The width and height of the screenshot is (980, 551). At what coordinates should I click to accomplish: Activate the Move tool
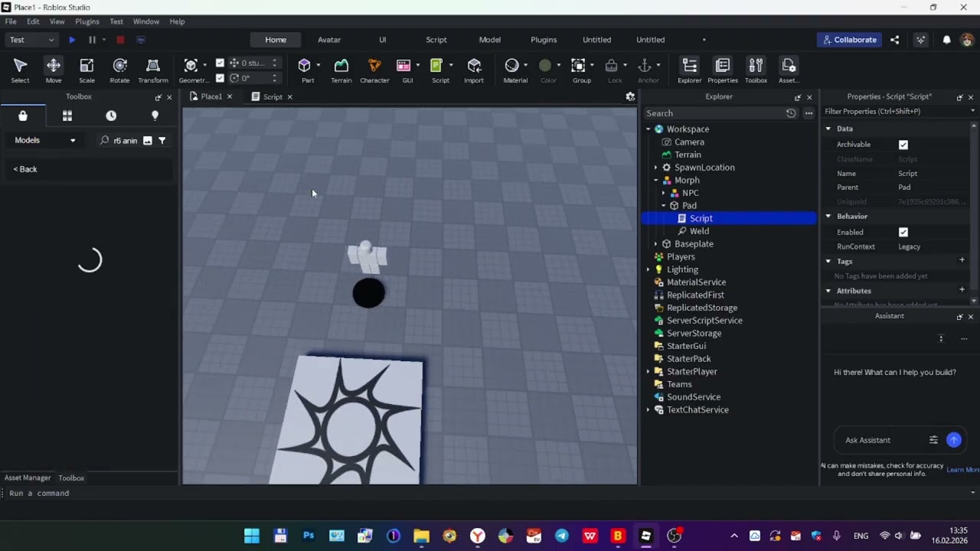54,70
